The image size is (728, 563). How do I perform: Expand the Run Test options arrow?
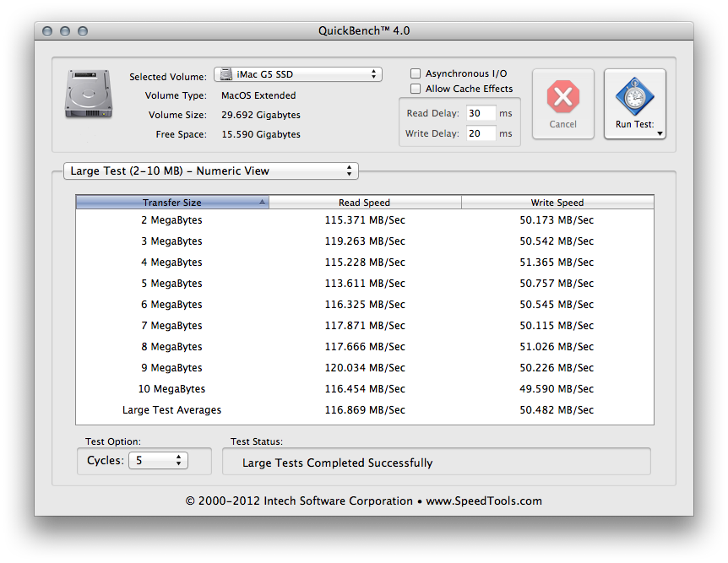pos(660,133)
